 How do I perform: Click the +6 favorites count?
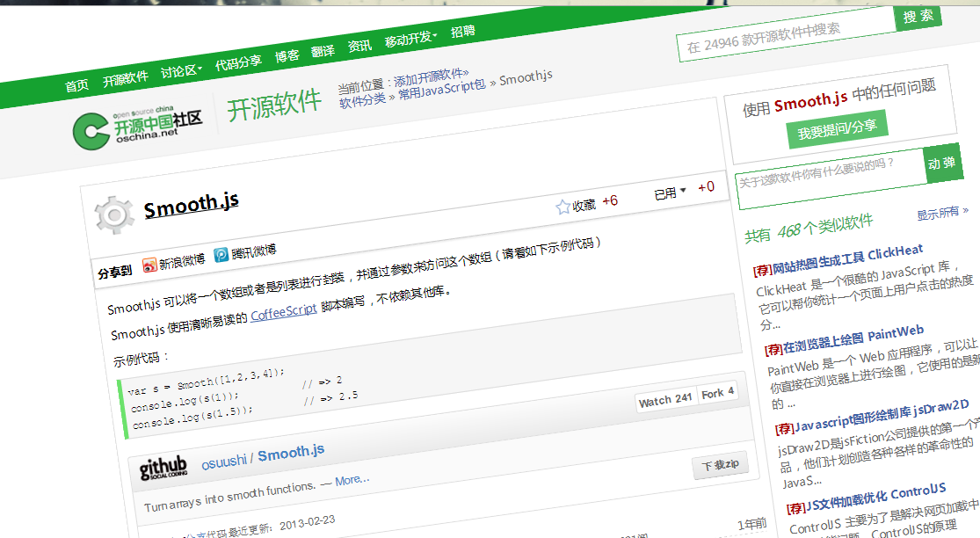pyautogui.click(x=610, y=201)
